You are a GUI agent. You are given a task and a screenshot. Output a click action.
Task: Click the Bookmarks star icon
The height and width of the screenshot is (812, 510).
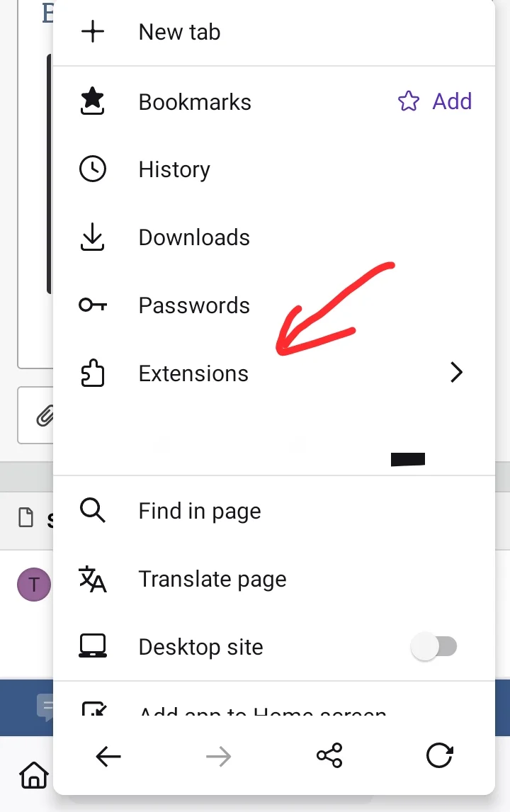click(93, 101)
